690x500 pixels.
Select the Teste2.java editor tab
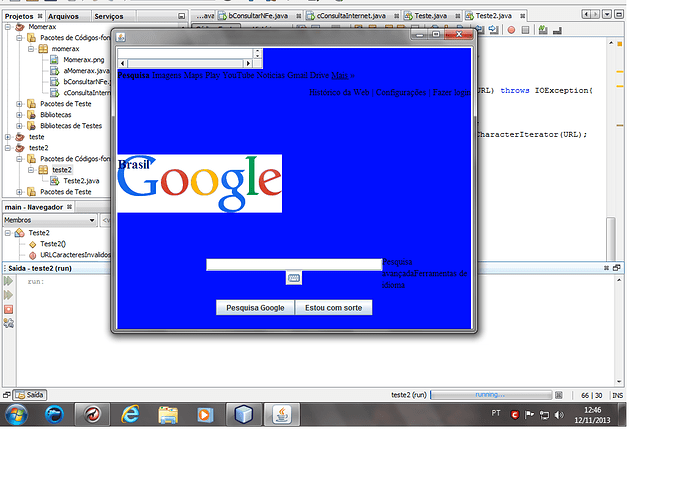coord(493,16)
